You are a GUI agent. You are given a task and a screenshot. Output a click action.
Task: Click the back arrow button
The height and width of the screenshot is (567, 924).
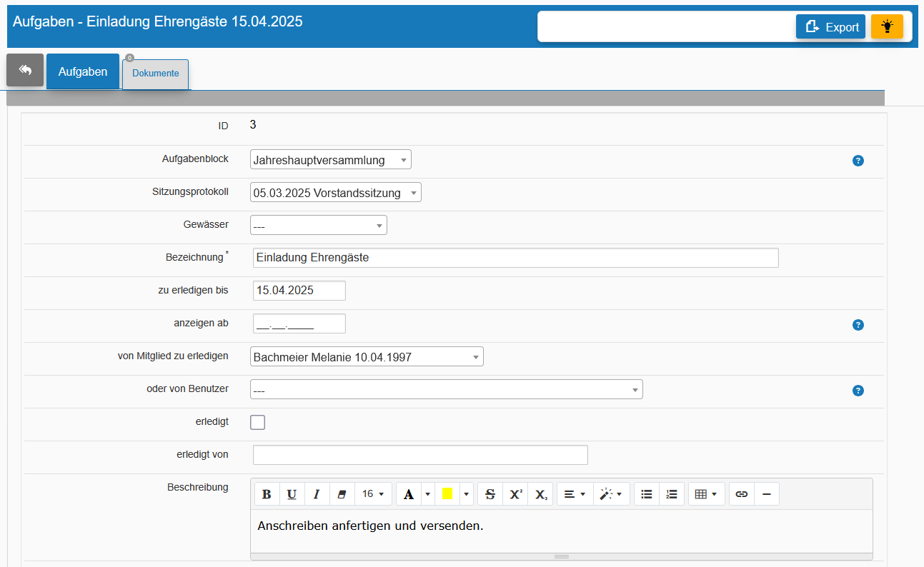(x=25, y=70)
